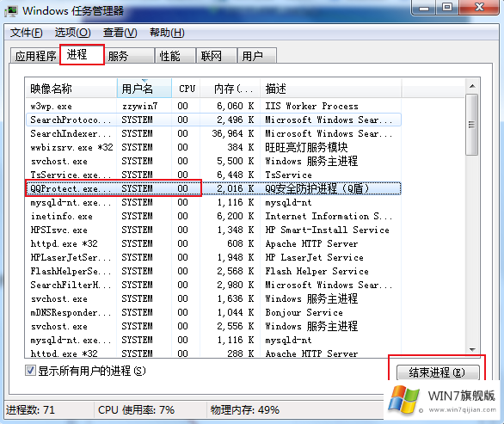Select the mDNSResponder... process row

point(213,312)
